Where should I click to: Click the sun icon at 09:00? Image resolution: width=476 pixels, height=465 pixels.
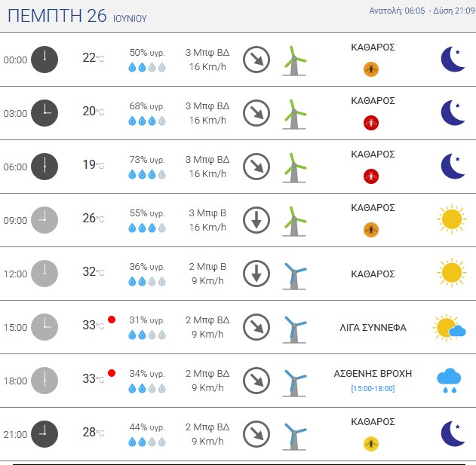pos(452,219)
